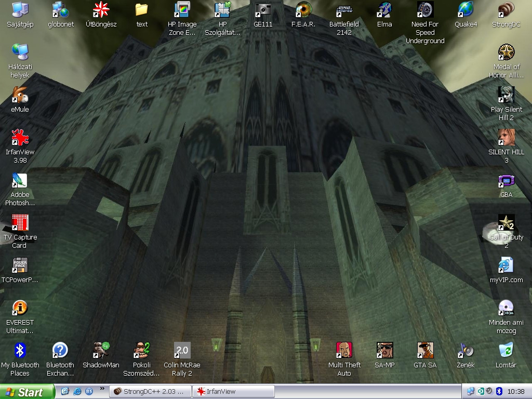
Task: Switch to IrfanView taskbar button
Action: coord(233,392)
